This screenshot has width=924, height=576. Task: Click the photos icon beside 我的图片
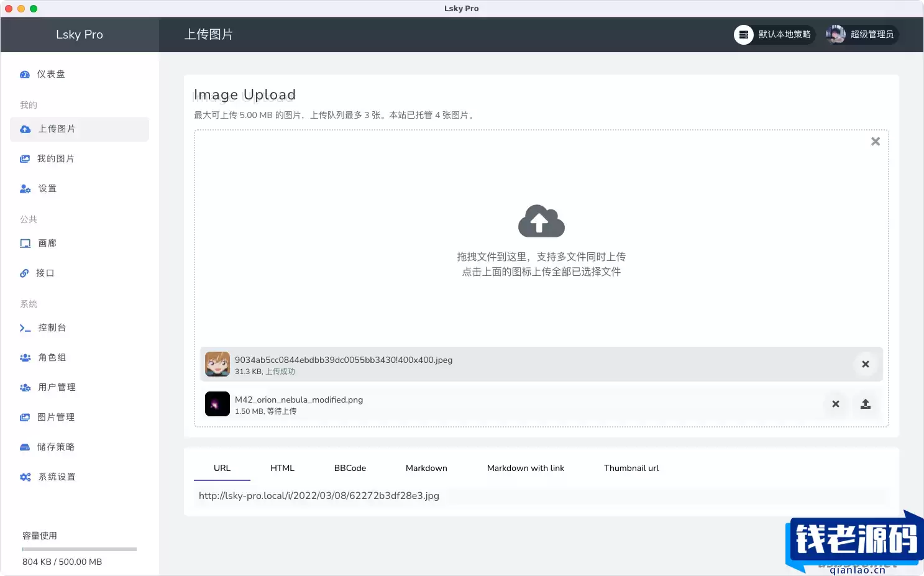point(25,159)
